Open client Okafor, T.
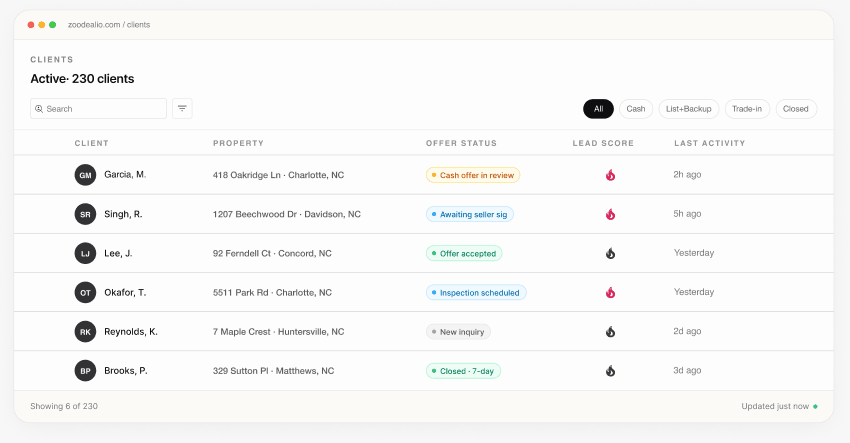This screenshot has height=443, width=850. 125,293
